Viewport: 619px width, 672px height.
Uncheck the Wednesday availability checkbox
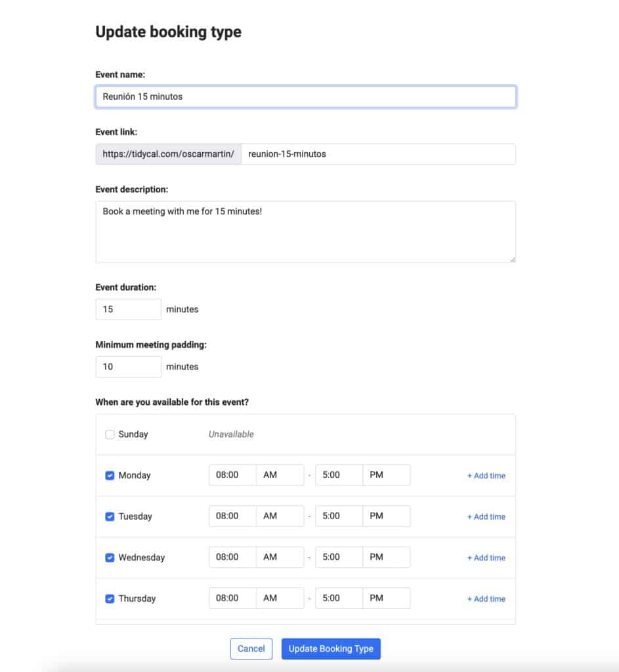point(110,558)
